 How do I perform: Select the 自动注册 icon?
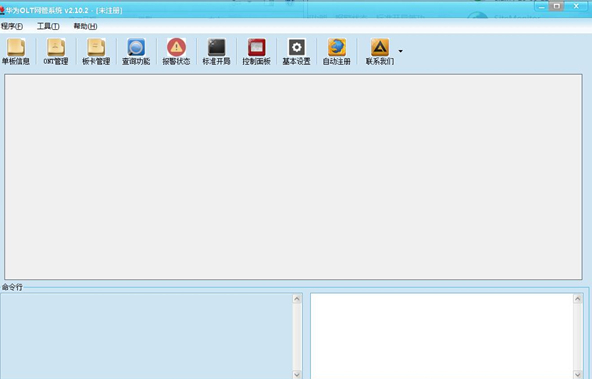click(x=336, y=51)
